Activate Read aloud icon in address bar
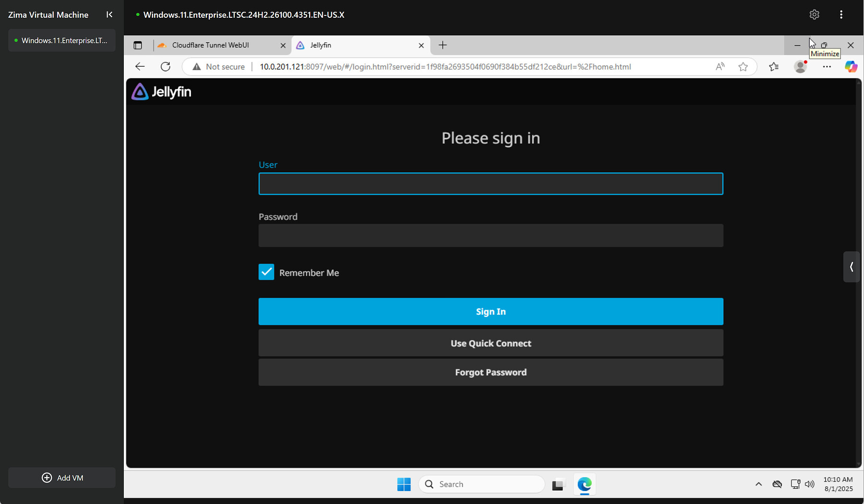Screen dimensions: 864x504 (720, 67)
